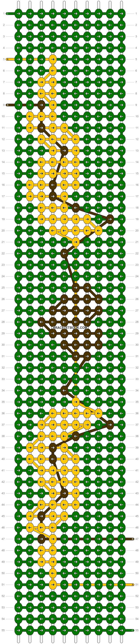
Task: Select the brown knot in row 34
Action: [x=64, y=391]
